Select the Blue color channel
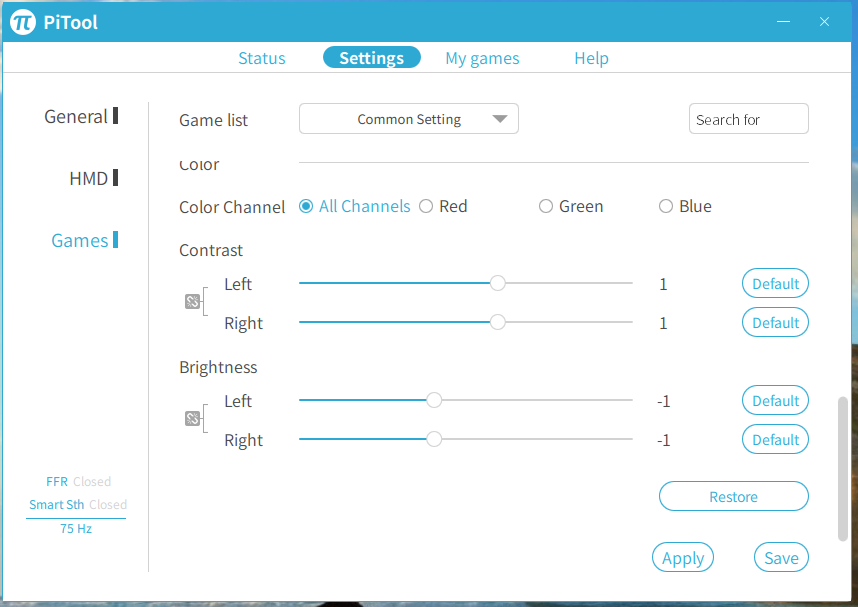Viewport: 858px width, 607px height. [x=665, y=206]
